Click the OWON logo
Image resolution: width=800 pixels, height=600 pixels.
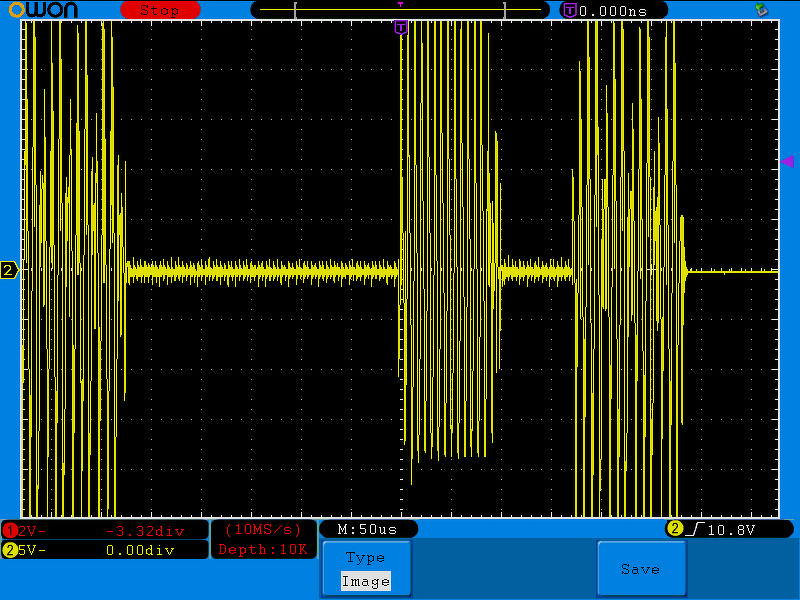pyautogui.click(x=43, y=10)
